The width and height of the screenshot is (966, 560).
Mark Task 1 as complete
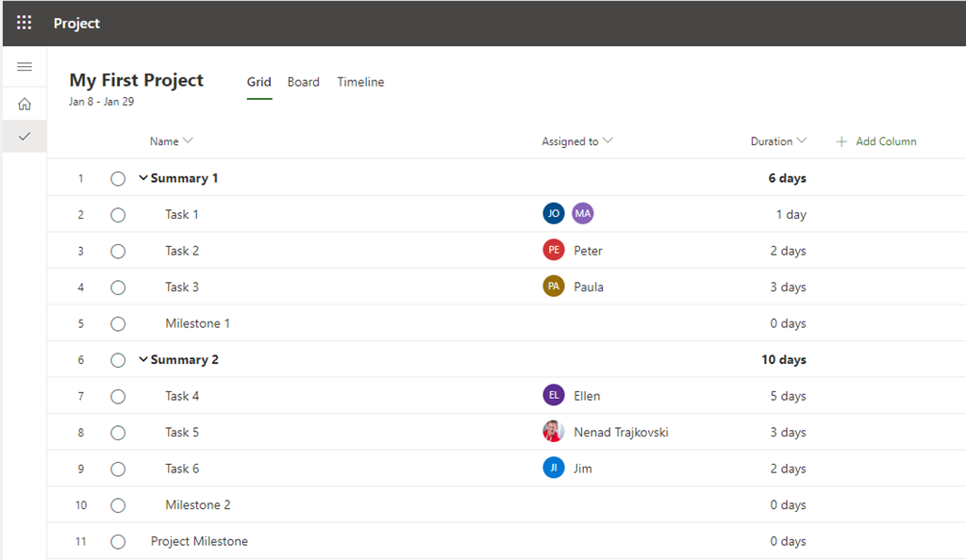pyautogui.click(x=118, y=215)
